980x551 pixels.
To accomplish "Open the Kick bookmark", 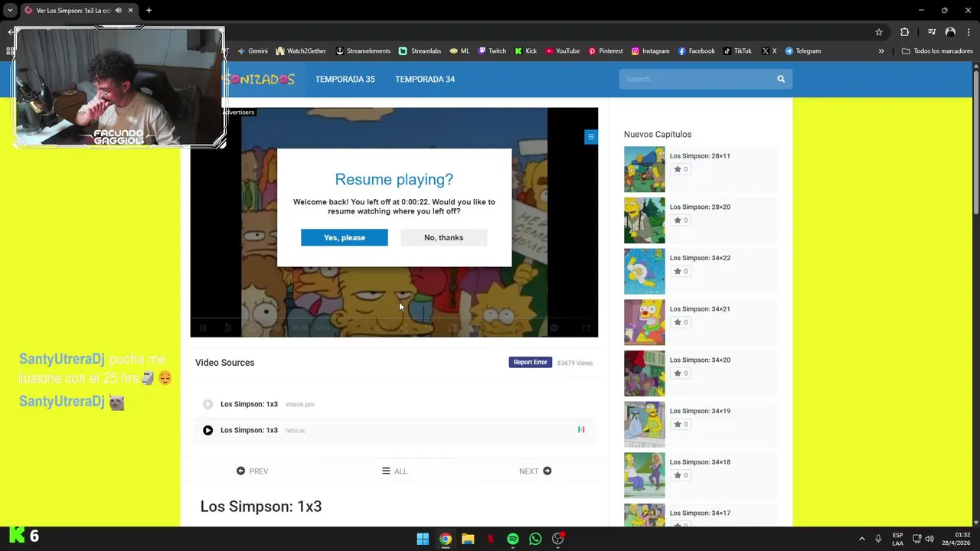I will 525,51.
